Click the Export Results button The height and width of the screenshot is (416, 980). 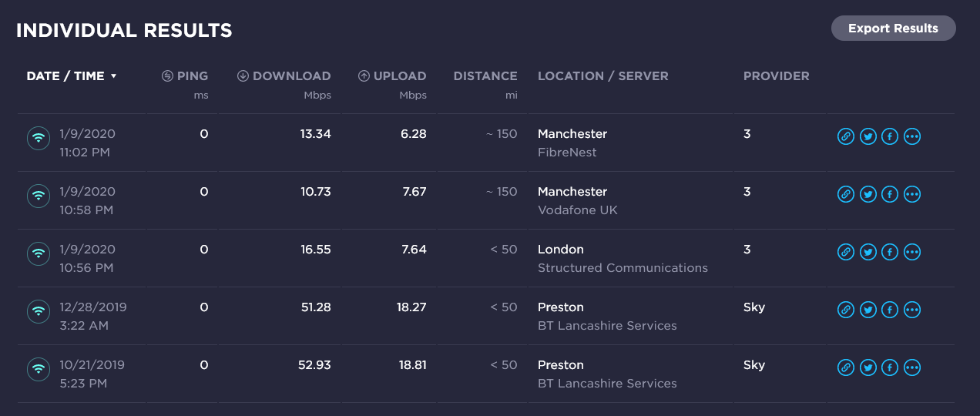tap(894, 29)
